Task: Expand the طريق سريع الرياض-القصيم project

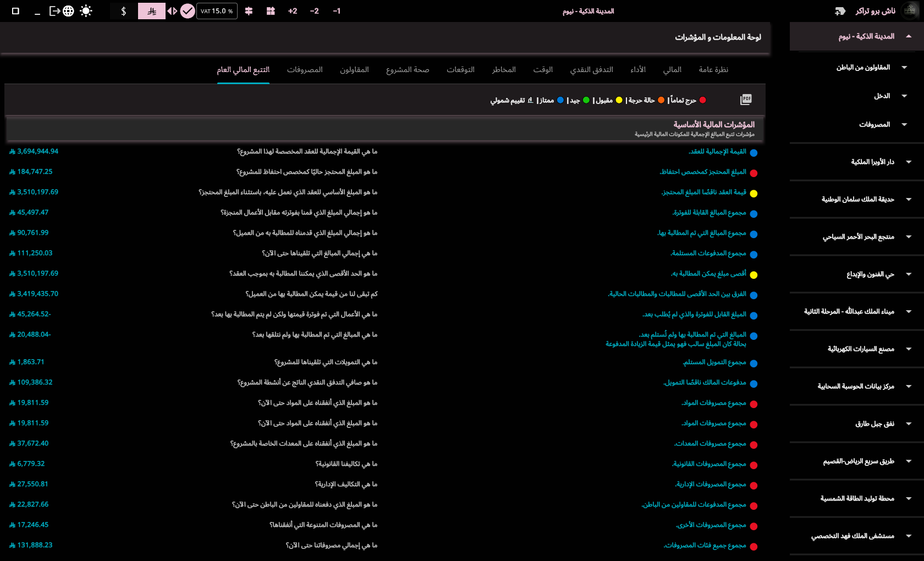Action: [x=857, y=461]
